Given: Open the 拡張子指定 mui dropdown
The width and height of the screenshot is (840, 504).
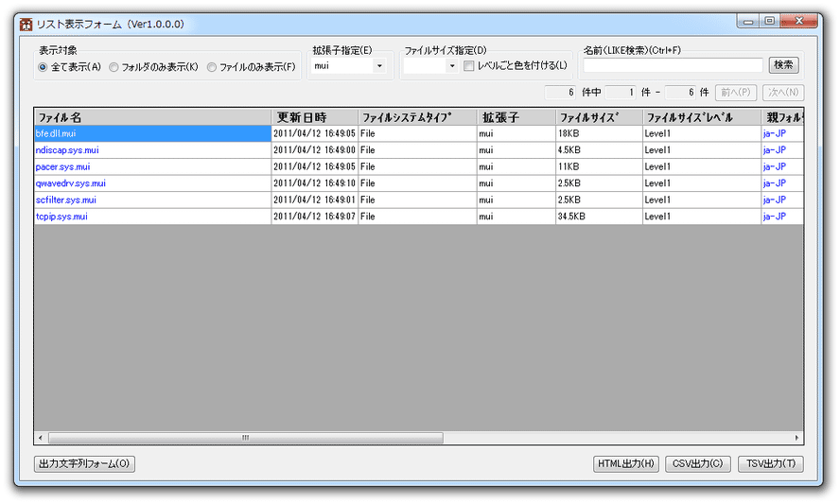Looking at the screenshot, I should (379, 66).
